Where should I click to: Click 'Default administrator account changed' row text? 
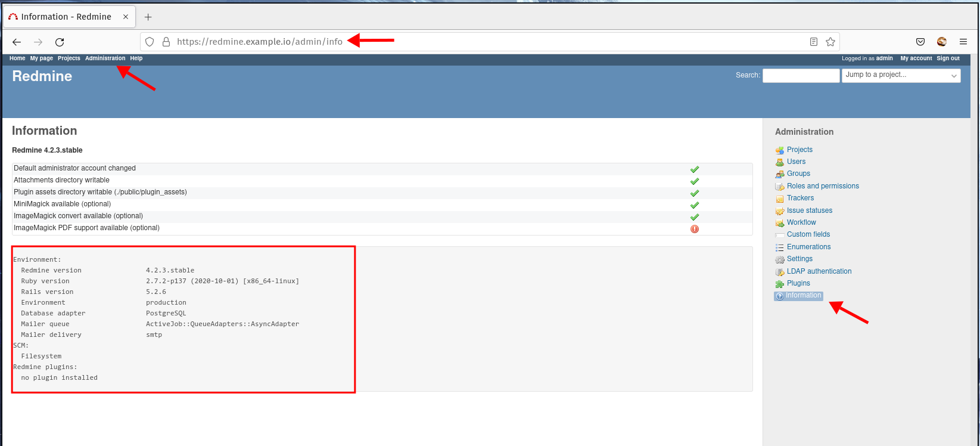coord(74,168)
